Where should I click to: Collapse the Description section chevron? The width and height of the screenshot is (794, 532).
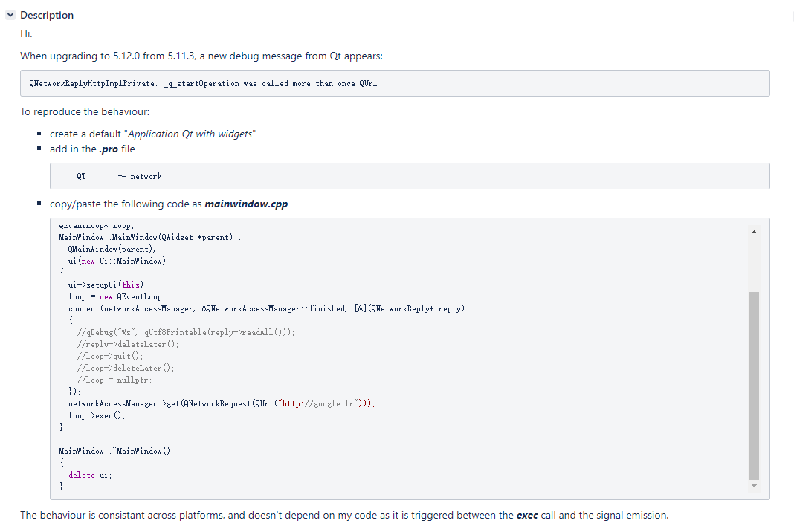point(10,15)
